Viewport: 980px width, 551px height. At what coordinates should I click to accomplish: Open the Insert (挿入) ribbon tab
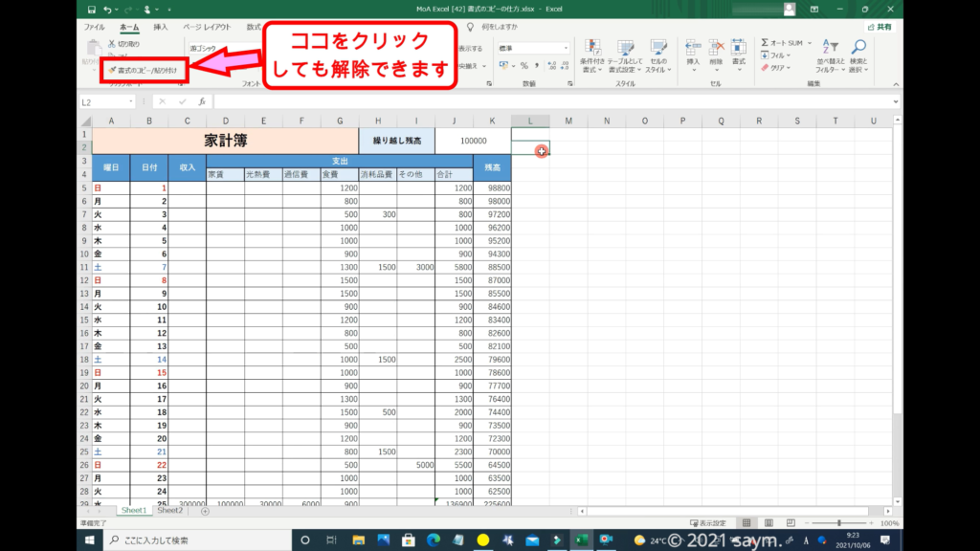(x=161, y=27)
